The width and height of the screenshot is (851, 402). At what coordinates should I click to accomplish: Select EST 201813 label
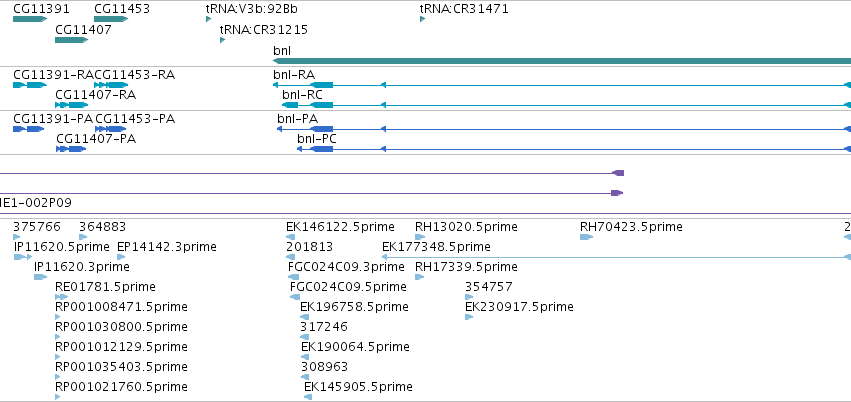pyautogui.click(x=309, y=247)
